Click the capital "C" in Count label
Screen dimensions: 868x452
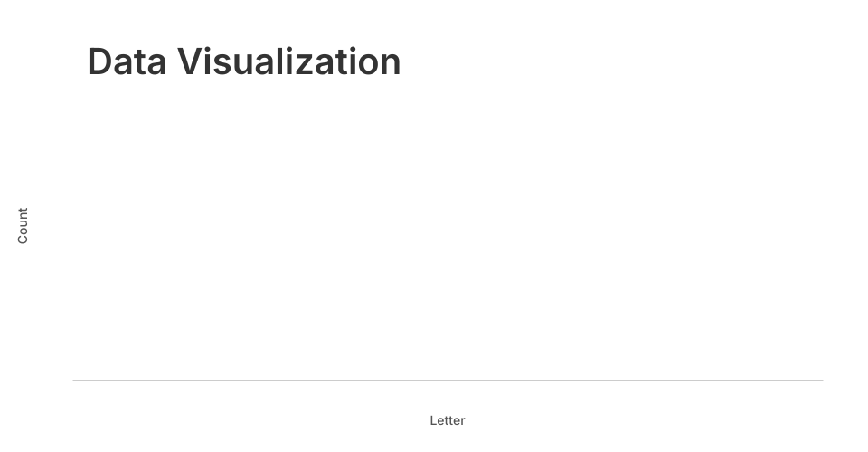(23, 239)
